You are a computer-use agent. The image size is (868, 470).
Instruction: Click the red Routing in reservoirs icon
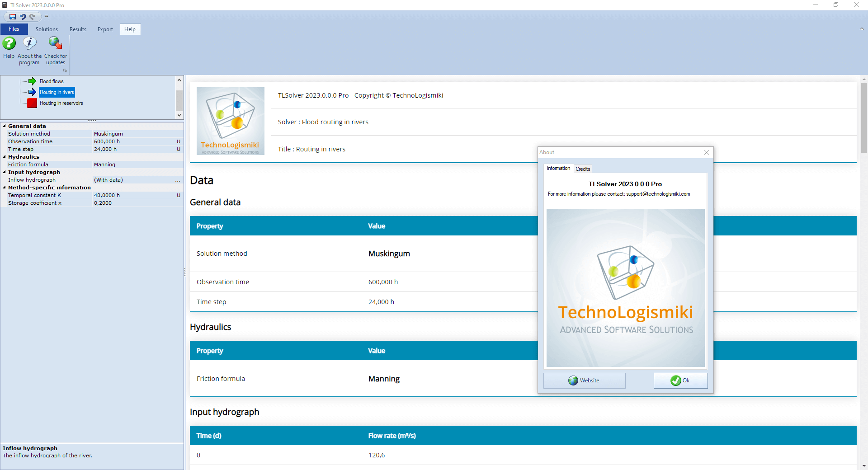[32, 103]
